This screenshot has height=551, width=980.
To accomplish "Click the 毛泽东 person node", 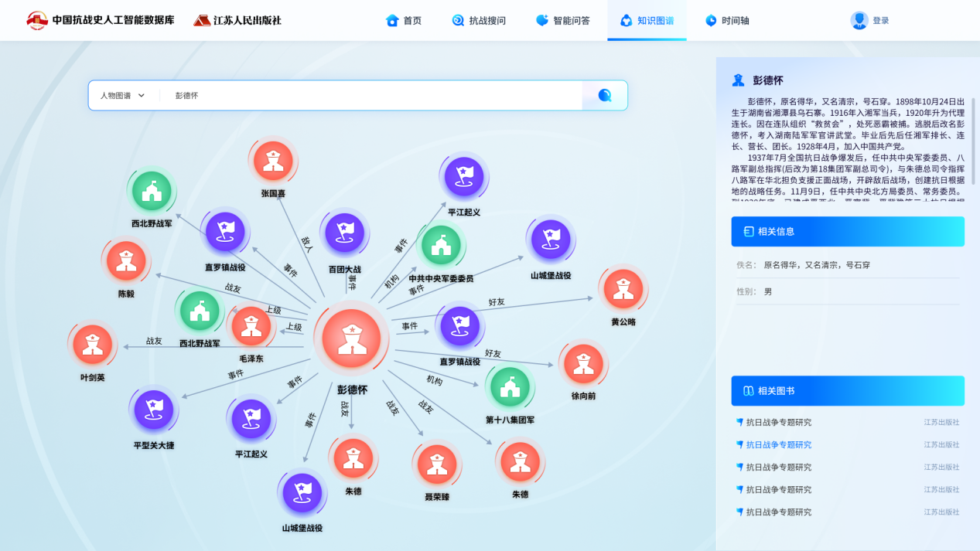I will pyautogui.click(x=251, y=327).
